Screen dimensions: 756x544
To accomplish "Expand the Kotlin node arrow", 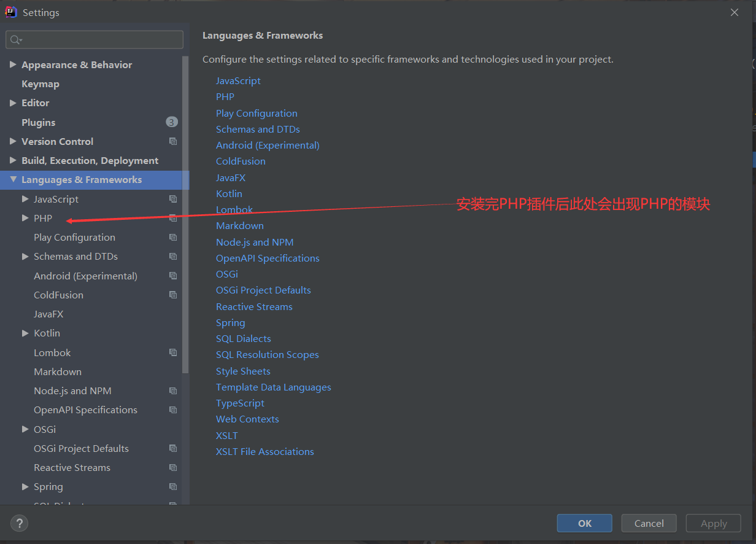I will click(25, 333).
